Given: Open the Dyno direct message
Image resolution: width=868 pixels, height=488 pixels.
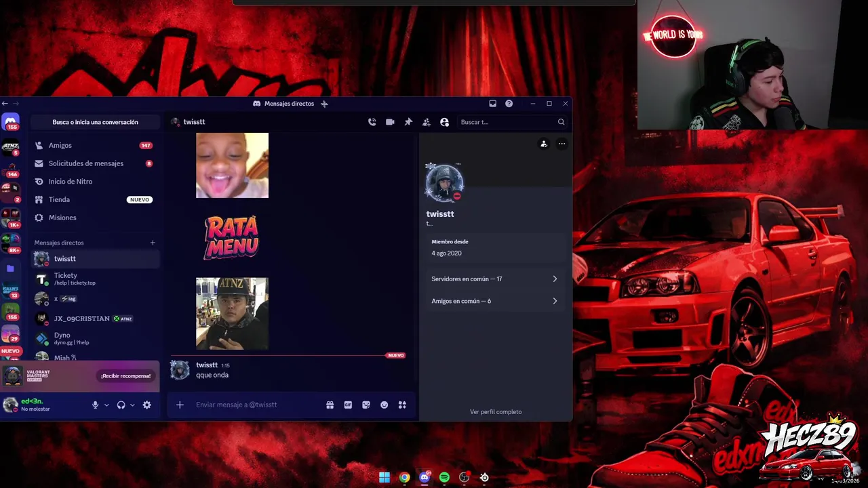Looking at the screenshot, I should 94,338.
